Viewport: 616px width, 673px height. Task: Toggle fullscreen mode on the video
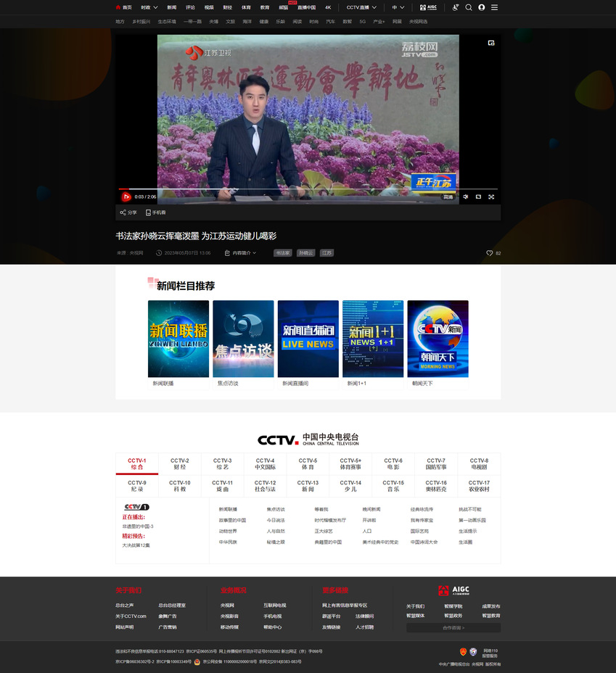(491, 197)
